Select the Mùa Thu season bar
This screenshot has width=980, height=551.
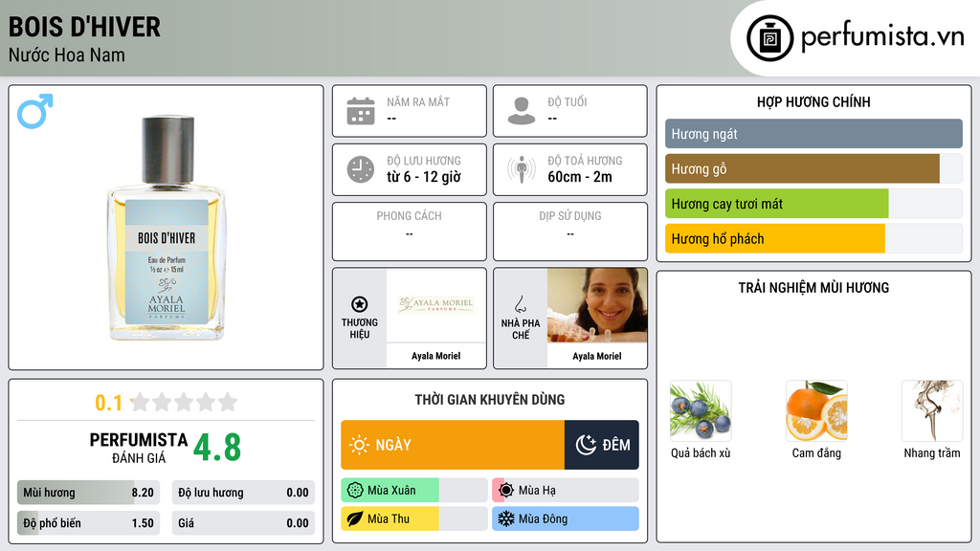[x=414, y=518]
